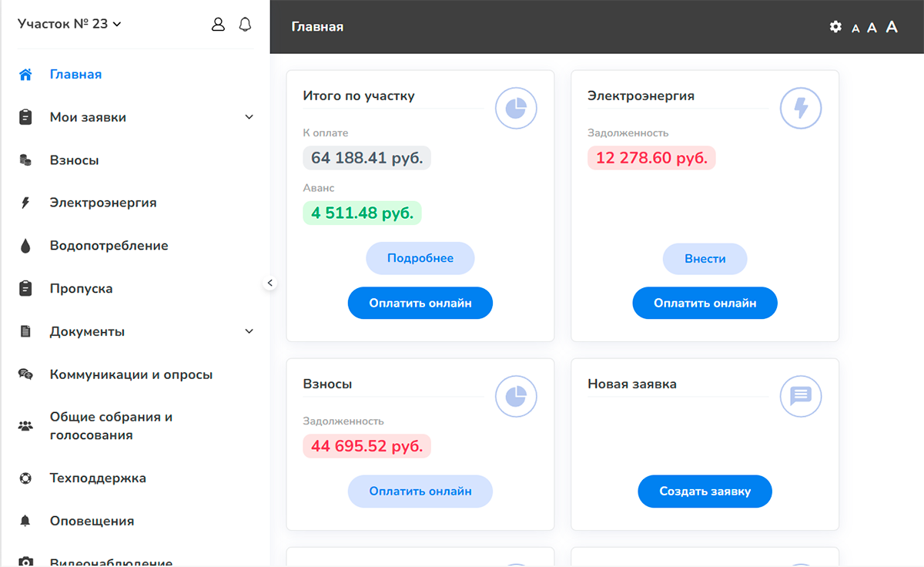Expand the Документы submenu

point(249,331)
